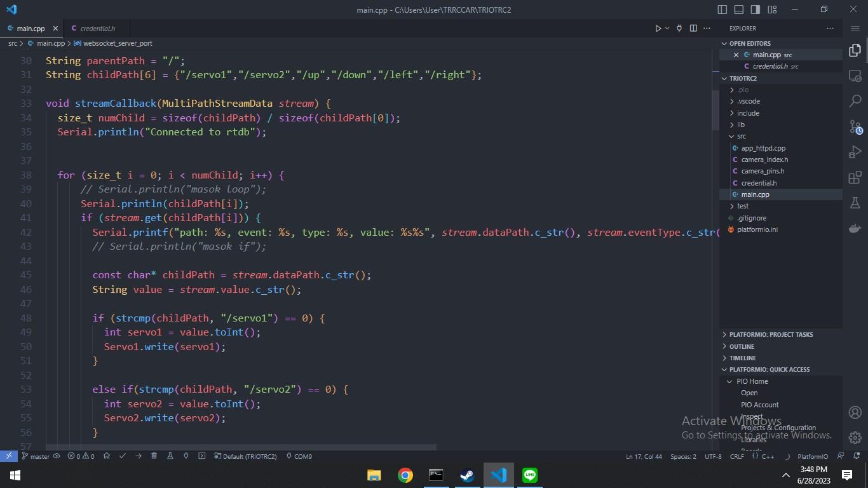The width and height of the screenshot is (868, 488).
Task: Click the master branch indicator in status bar
Action: pyautogui.click(x=36, y=456)
